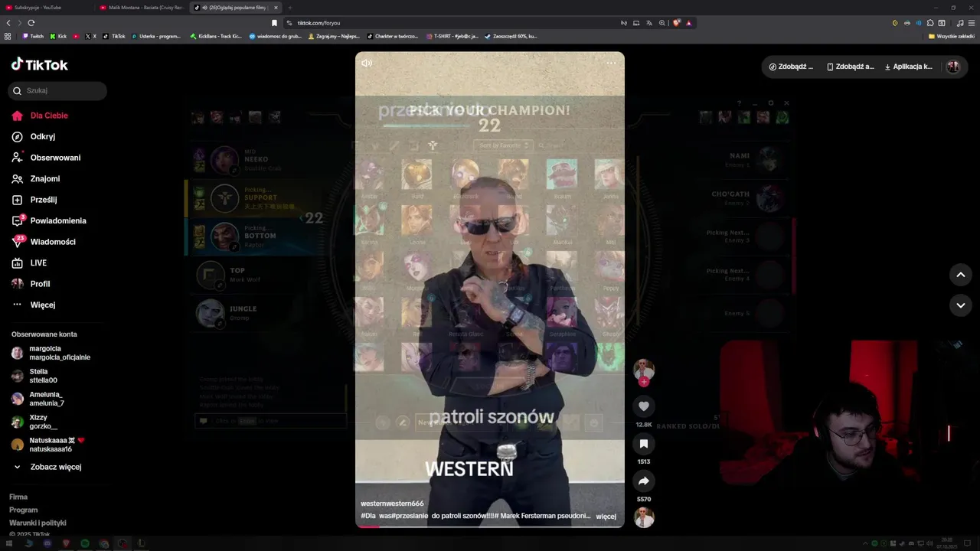This screenshot has width=980, height=551.
Task: Open Brave Shields lion icon
Action: [x=676, y=23]
